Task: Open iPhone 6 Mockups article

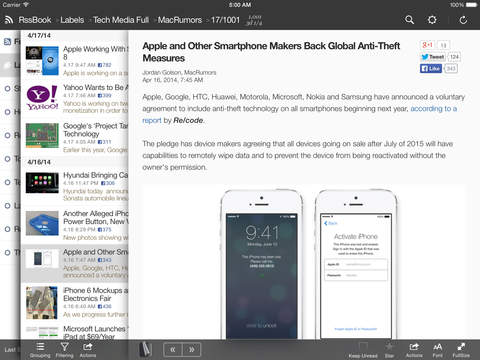Action: tap(75, 303)
